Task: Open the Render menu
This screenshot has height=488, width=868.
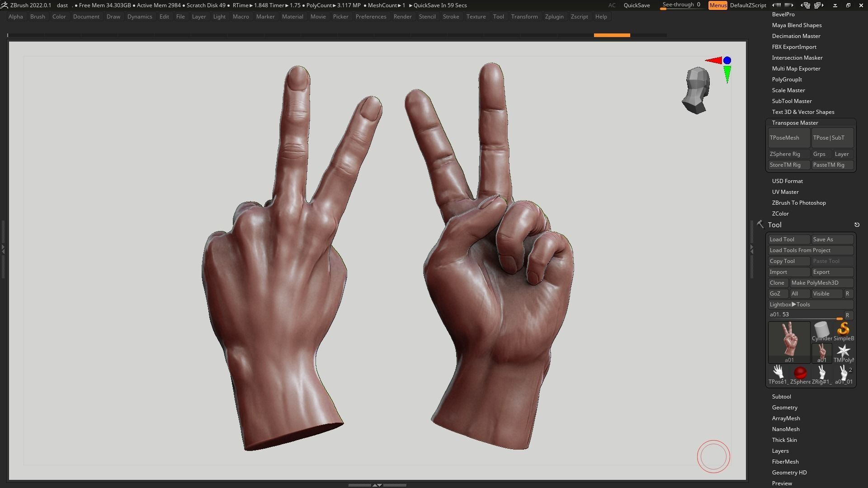Action: (x=402, y=17)
